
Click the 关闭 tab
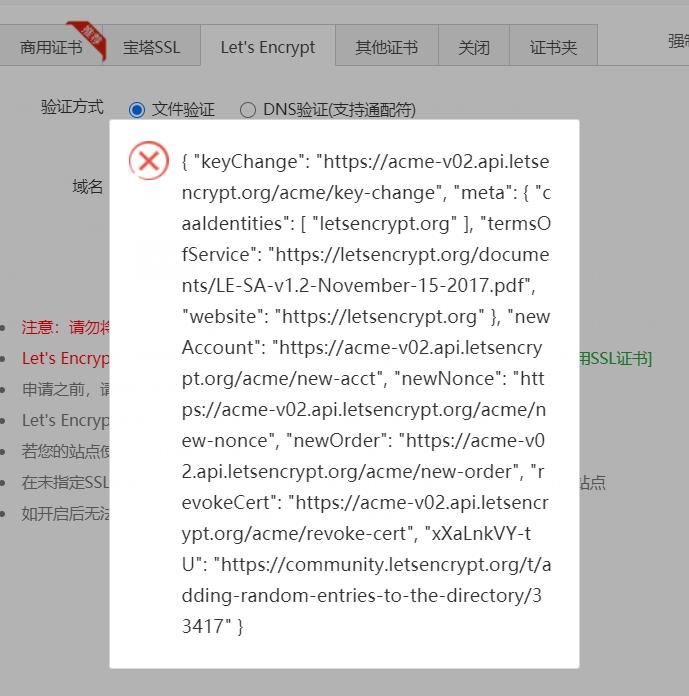[474, 46]
